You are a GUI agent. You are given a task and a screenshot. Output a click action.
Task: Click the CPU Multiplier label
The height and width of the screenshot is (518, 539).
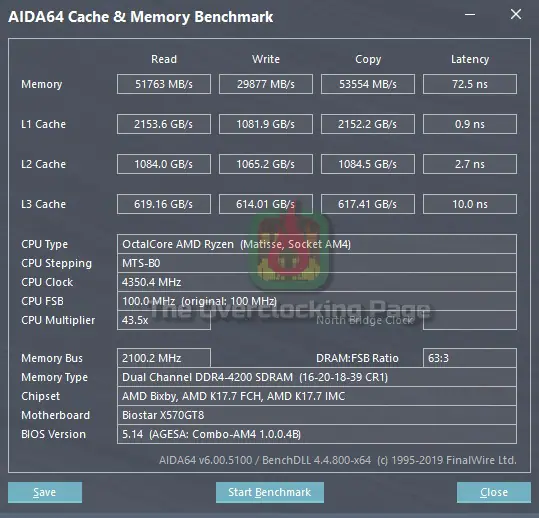[58, 320]
